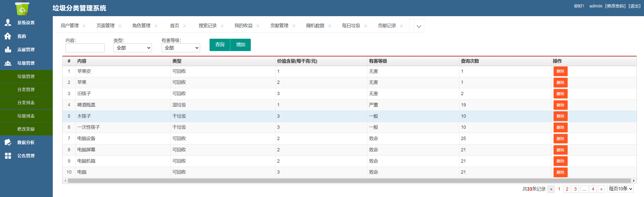This screenshot has width=644, height=197.
Task: Click the bar chart icon for 贡献管理
Action: (x=8, y=50)
